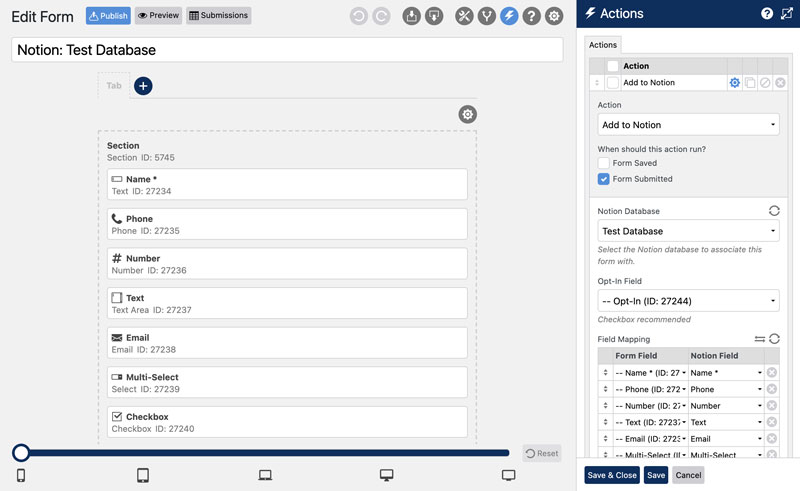Click the undo icon in toolbar
Viewport: 800px width, 491px height.
coord(359,16)
